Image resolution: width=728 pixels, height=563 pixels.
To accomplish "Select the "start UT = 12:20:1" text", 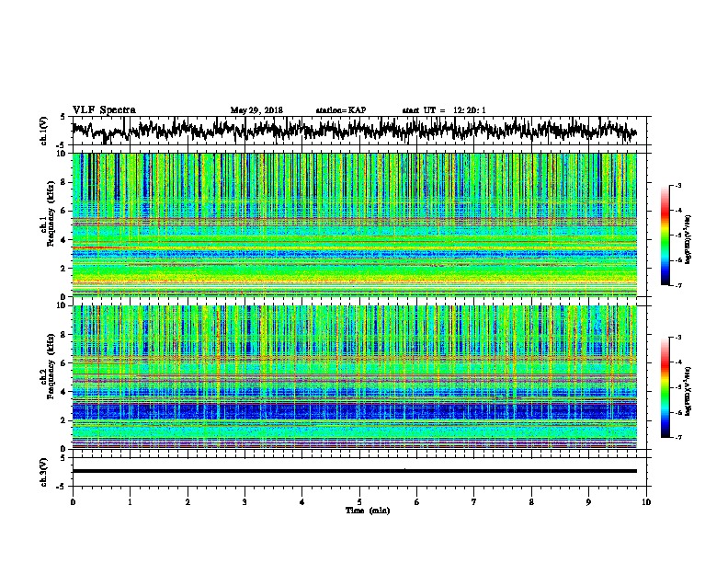I will click(444, 110).
